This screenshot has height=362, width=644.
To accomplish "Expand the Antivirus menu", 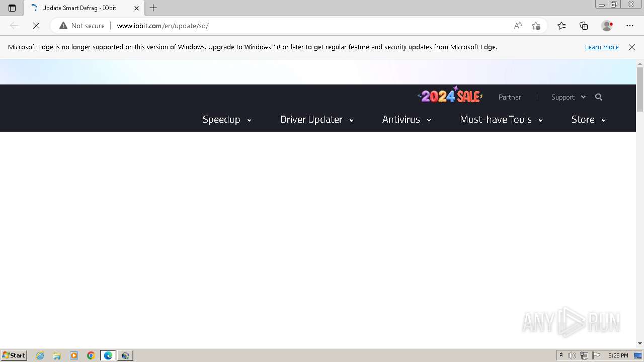I will pyautogui.click(x=407, y=119).
